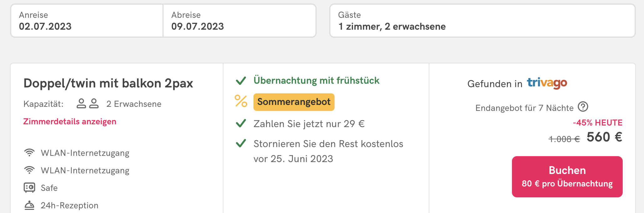Click the Sommerangebot badge

click(294, 102)
